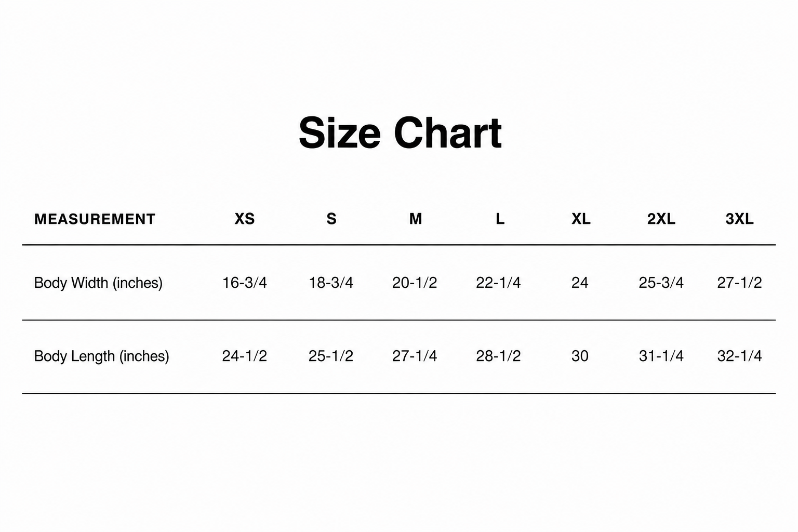Click the 20-1/2 width value
The height and width of the screenshot is (532, 798).
(415, 283)
